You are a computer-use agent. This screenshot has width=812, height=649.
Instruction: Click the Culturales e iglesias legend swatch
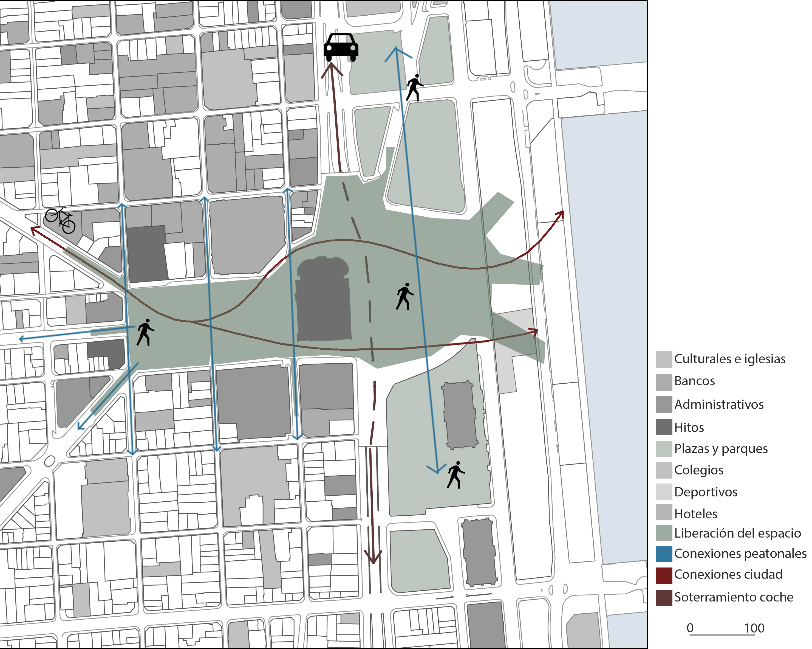click(664, 359)
